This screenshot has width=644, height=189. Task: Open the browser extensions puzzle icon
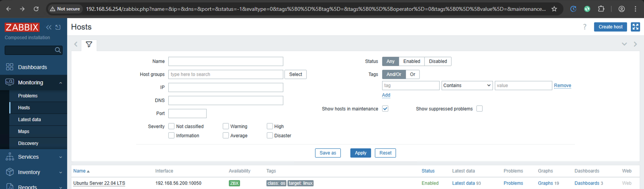point(601,9)
